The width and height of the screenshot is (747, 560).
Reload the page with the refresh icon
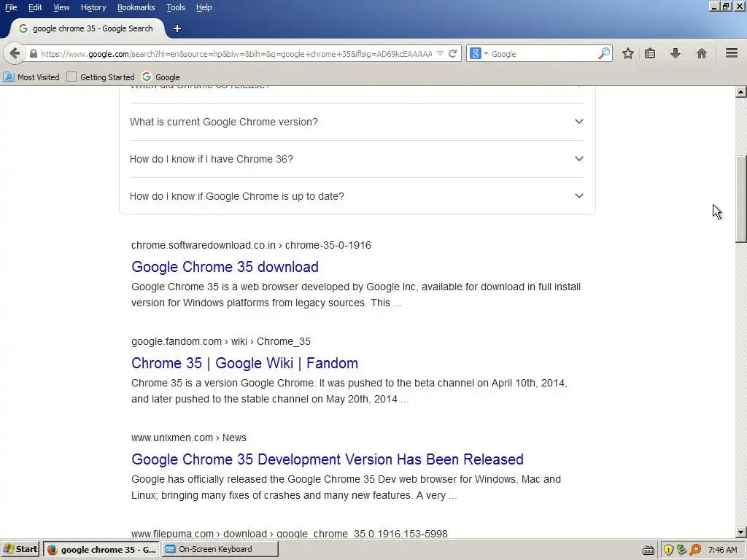(452, 54)
